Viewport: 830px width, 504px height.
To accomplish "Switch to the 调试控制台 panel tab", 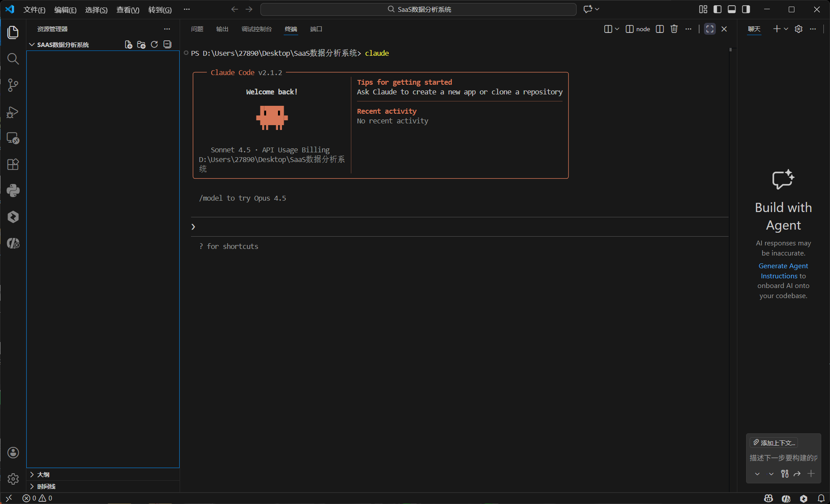I will pyautogui.click(x=256, y=29).
